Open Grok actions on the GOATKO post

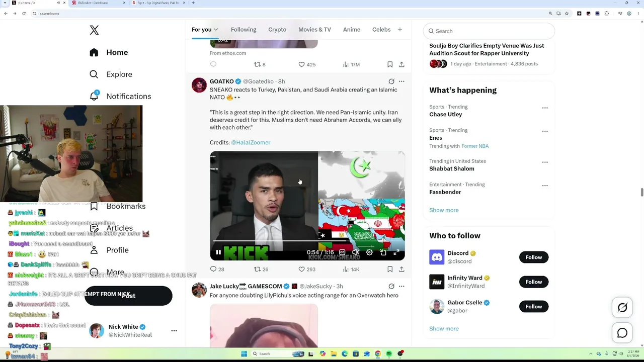(x=391, y=81)
